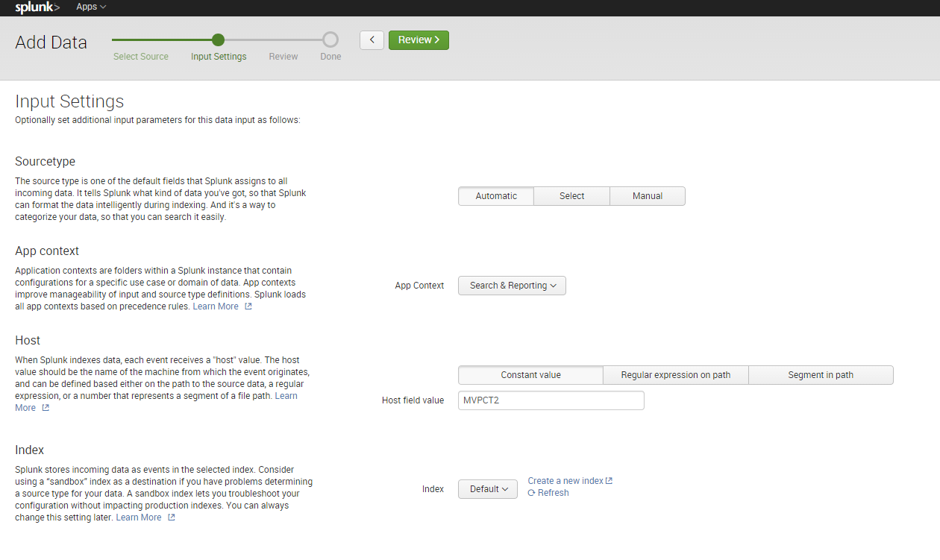Click the App Context field label

(419, 286)
